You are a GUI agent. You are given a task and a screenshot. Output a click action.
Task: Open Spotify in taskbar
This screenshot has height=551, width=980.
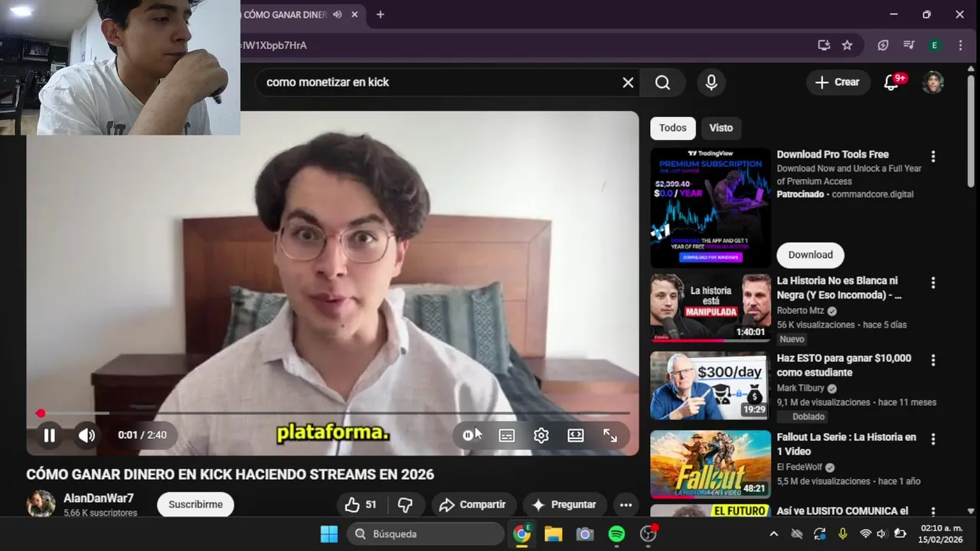coord(616,534)
